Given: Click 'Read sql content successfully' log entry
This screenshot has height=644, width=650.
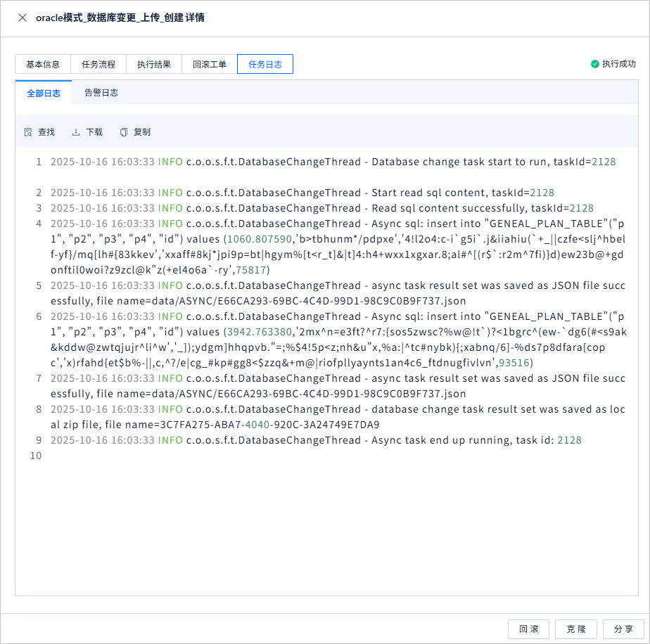Looking at the screenshot, I should point(450,208).
